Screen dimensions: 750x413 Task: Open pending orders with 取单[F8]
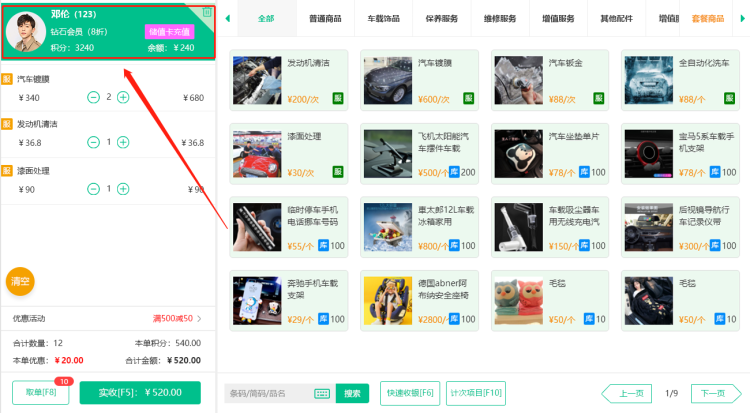[40, 393]
